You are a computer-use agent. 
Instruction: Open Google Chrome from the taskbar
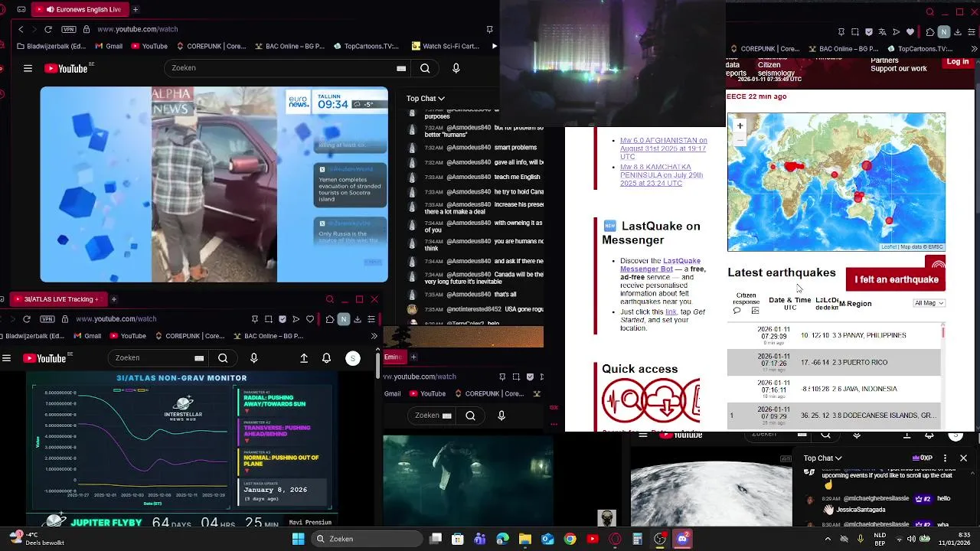pos(570,539)
